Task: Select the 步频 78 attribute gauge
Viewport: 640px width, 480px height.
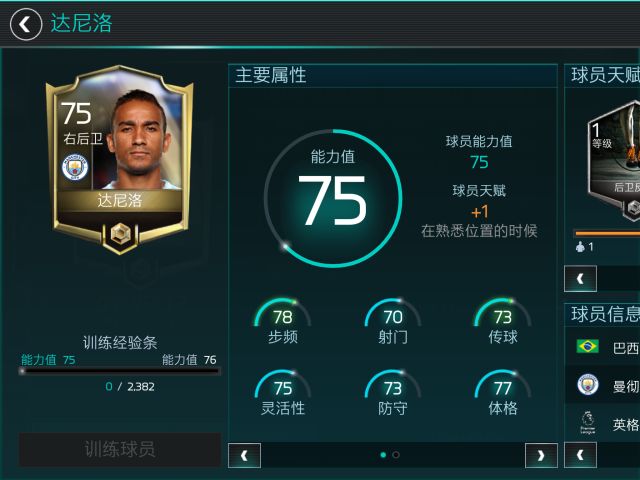Action: [x=282, y=322]
